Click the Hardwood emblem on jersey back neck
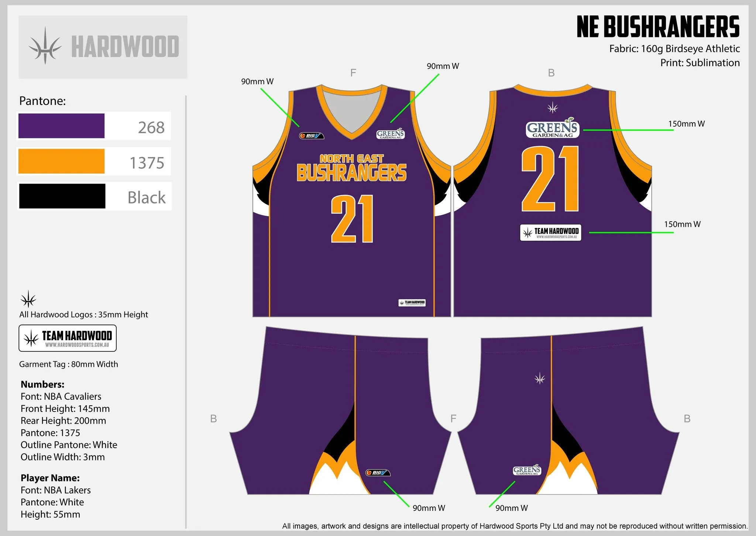 (x=553, y=108)
